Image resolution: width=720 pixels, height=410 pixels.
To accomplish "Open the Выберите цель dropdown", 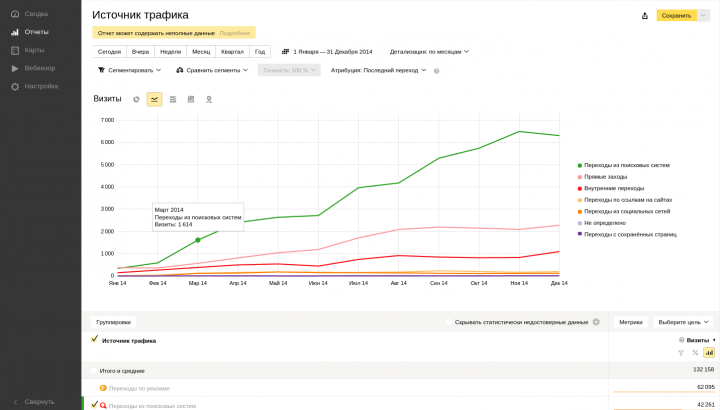I will click(x=683, y=322).
